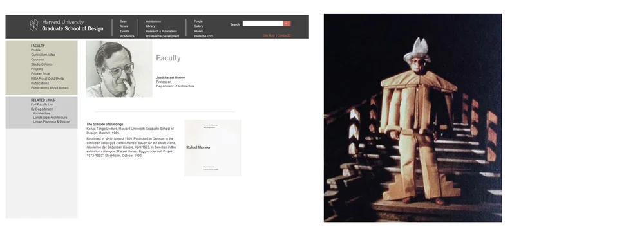
Task: Open the Publications sidebar link
Action: [40, 83]
